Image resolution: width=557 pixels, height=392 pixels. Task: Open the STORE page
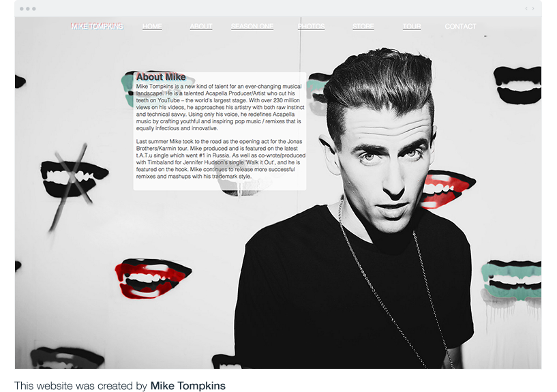point(363,27)
